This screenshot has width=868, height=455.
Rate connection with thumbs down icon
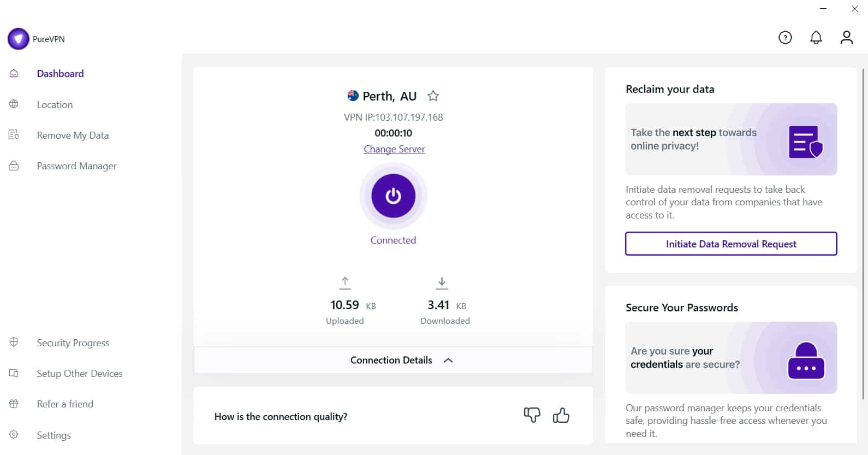click(532, 416)
